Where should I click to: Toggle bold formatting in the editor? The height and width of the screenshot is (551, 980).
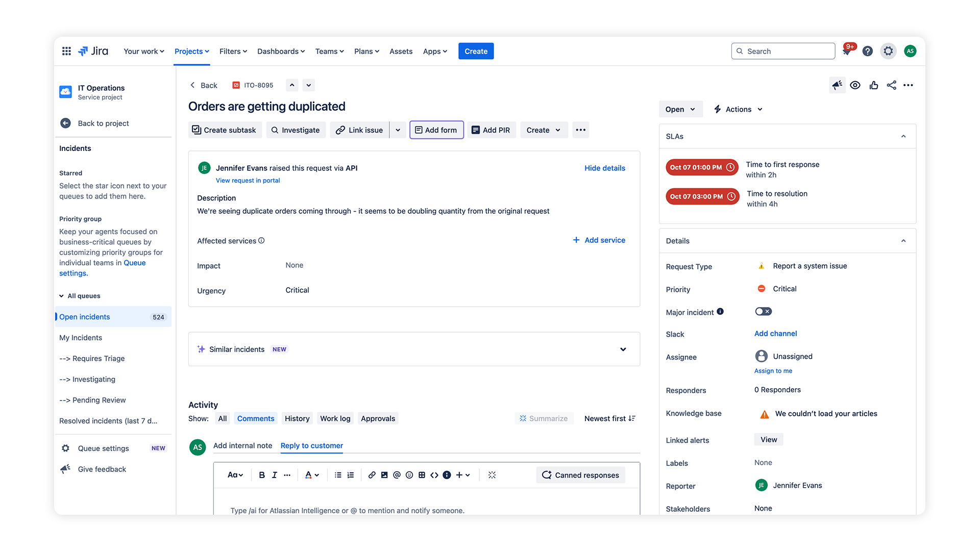tap(262, 475)
